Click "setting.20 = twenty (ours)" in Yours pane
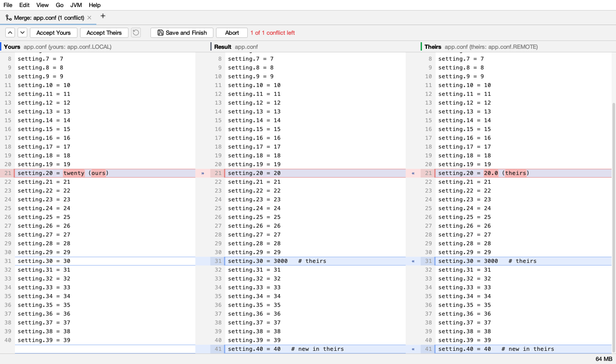 [63, 173]
